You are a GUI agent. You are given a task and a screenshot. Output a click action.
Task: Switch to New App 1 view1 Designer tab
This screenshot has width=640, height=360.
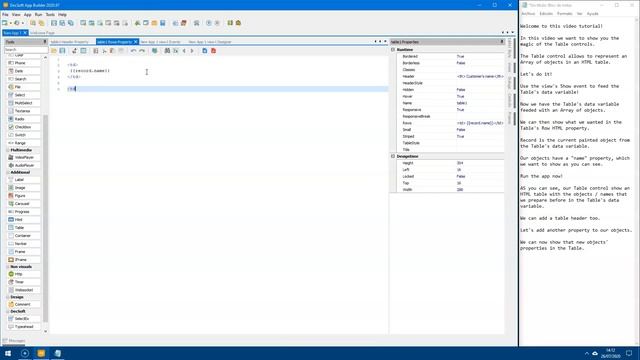point(210,42)
